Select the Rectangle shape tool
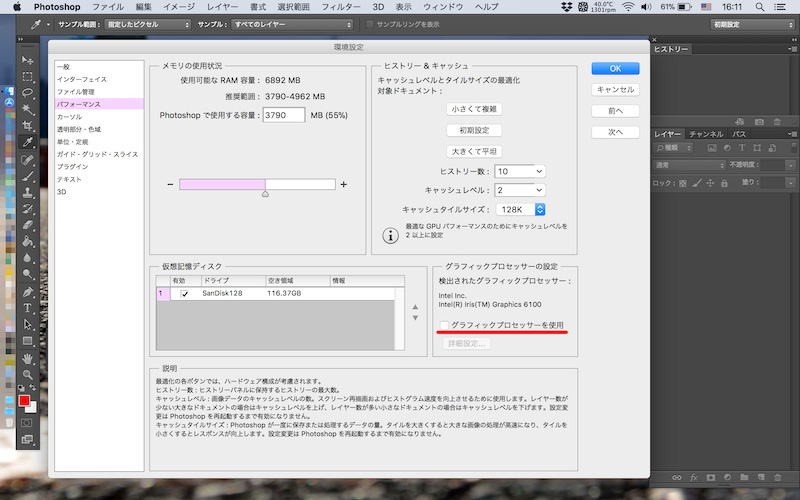This screenshot has width=800, height=500. coord(28,341)
